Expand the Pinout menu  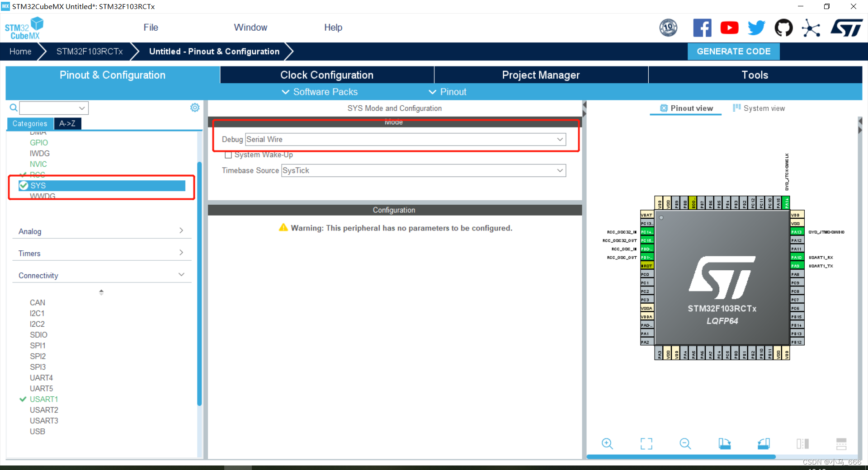(x=448, y=92)
